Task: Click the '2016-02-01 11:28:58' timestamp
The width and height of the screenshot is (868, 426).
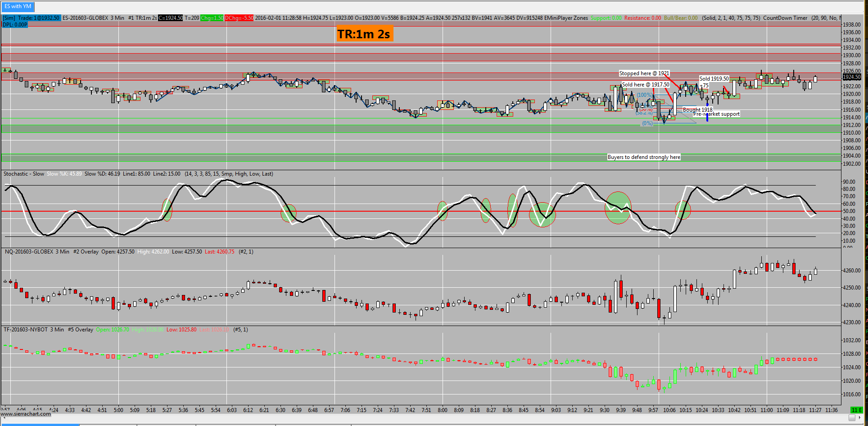Action: pyautogui.click(x=278, y=18)
